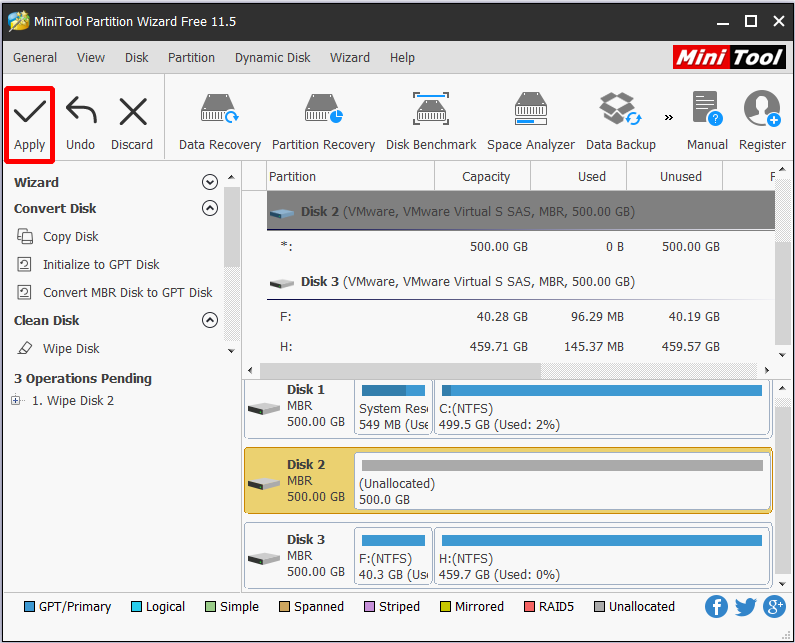795x643 pixels.
Task: Click the disk map scroll down arrow
Action: pos(782,584)
